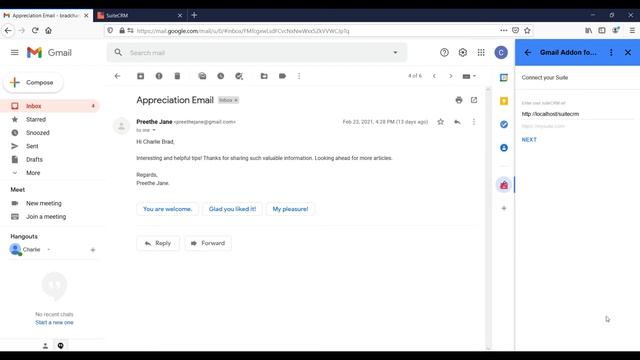Screen dimensions: 640x360
Task: Start a new Hangouts conversation plus
Action: tap(93, 250)
